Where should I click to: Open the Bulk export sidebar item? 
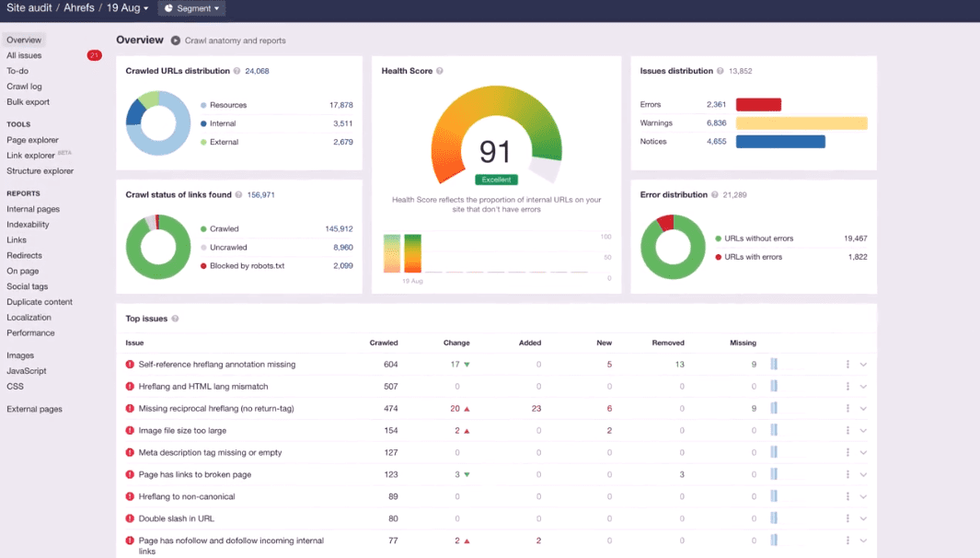(29, 102)
